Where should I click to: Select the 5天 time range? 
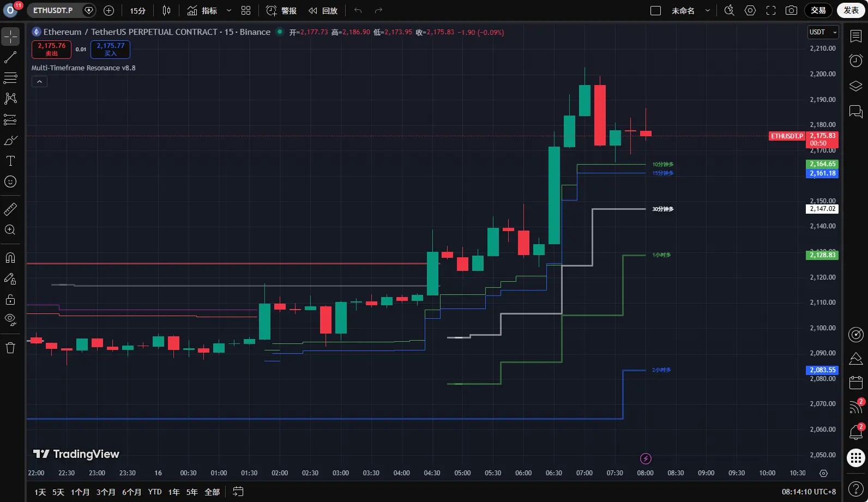tap(58, 492)
